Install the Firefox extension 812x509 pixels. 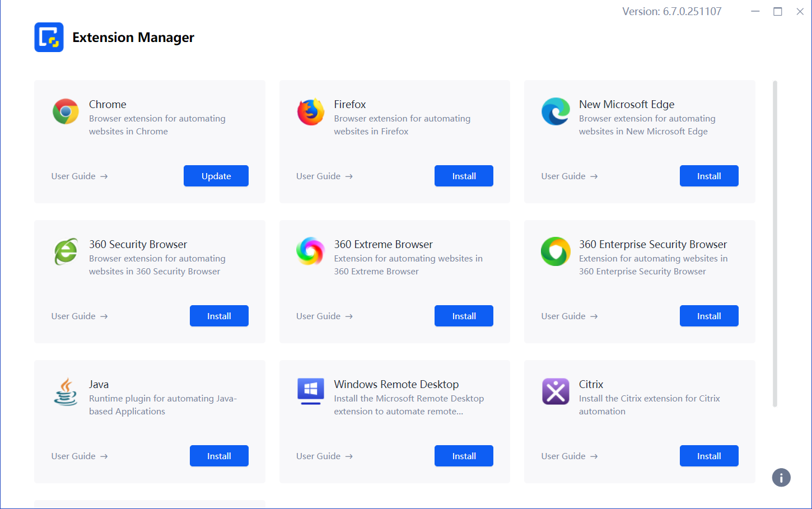[x=464, y=176]
